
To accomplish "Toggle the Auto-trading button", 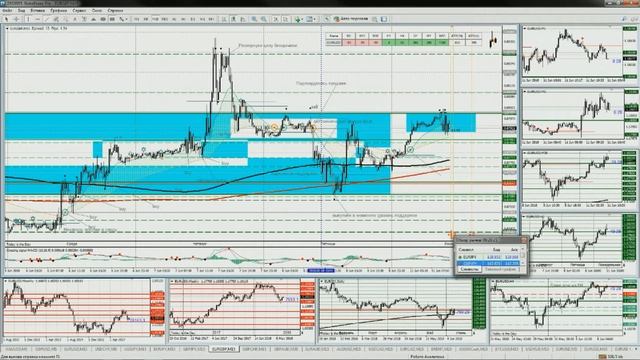I will [351, 19].
